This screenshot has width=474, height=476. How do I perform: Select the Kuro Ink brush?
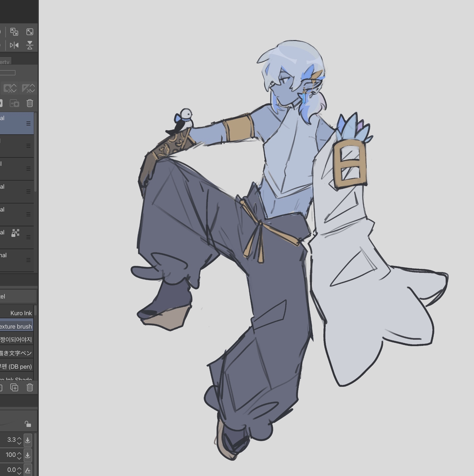[x=21, y=313]
